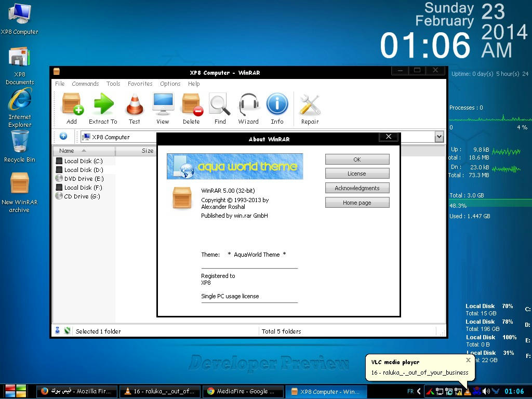Image resolution: width=532 pixels, height=399 pixels.
Task: Select the New WinRAR archive desktop icon
Action: pos(19,193)
